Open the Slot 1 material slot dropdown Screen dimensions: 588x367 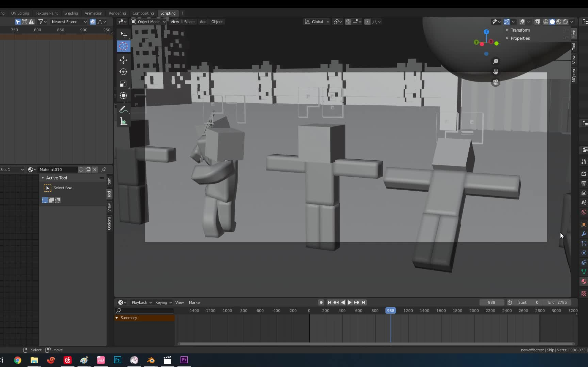12,170
